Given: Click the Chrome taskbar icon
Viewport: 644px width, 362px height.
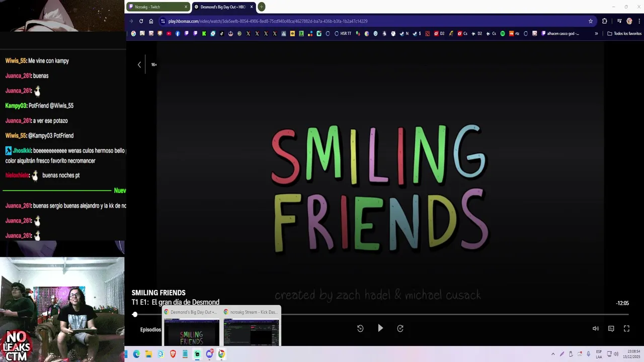Looking at the screenshot, I should 221,354.
